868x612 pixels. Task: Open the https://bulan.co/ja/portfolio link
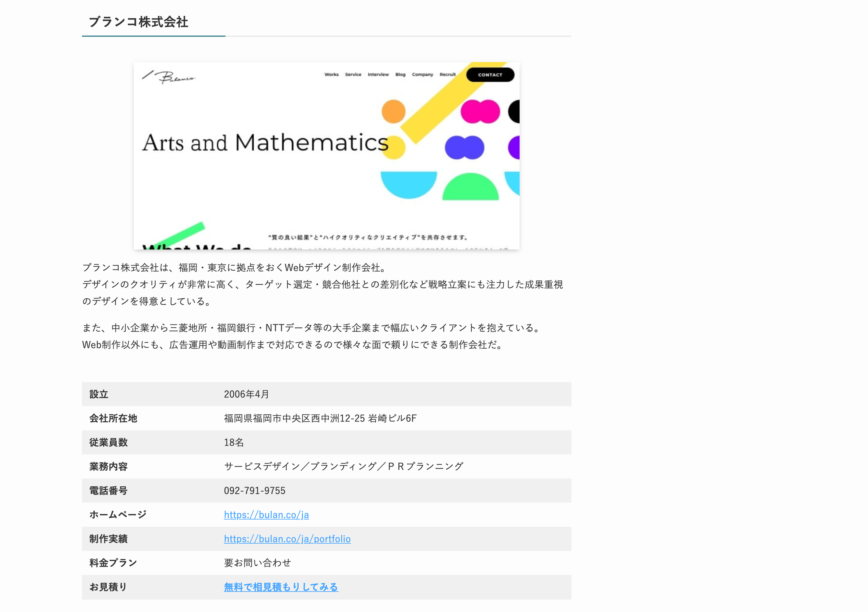click(x=287, y=539)
